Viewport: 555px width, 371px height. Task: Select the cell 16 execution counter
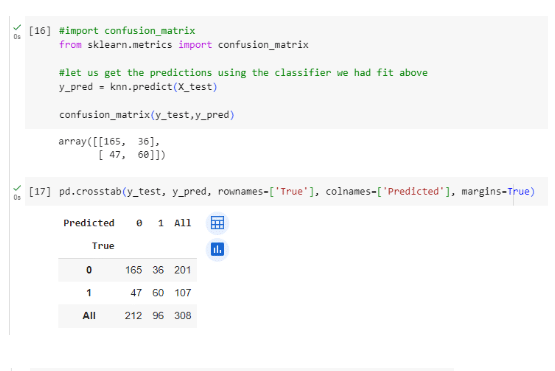(x=40, y=31)
